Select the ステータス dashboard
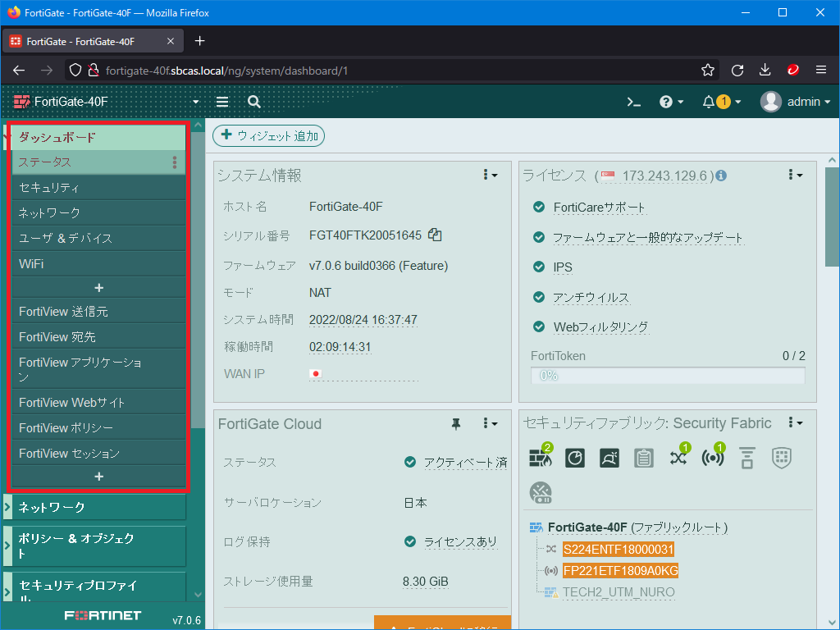The image size is (840, 630). click(x=98, y=162)
